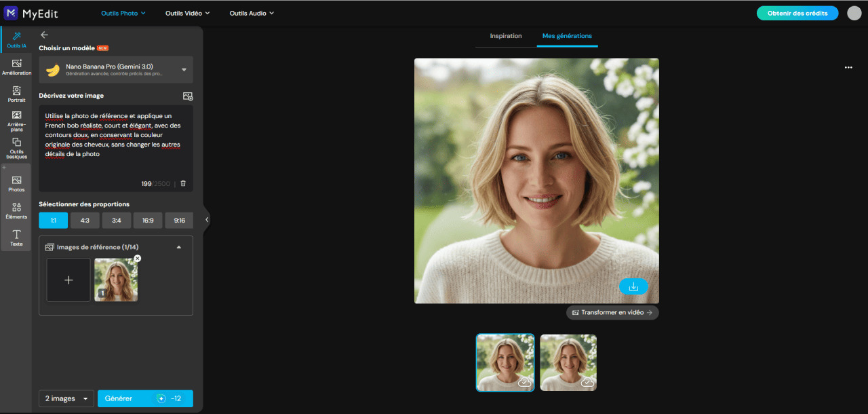The height and width of the screenshot is (414, 868).
Task: Open the Éléments sidebar panel
Action: (16, 211)
